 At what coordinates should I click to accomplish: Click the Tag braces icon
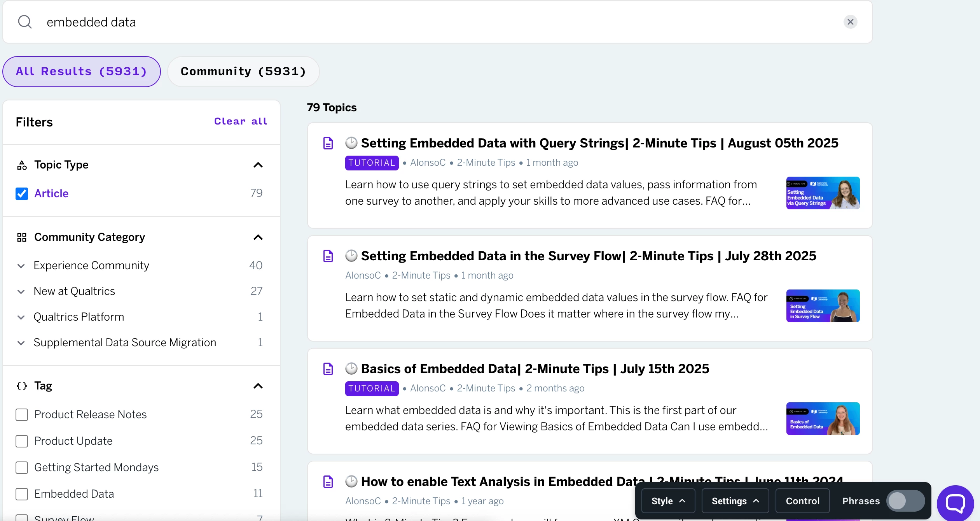tap(22, 386)
